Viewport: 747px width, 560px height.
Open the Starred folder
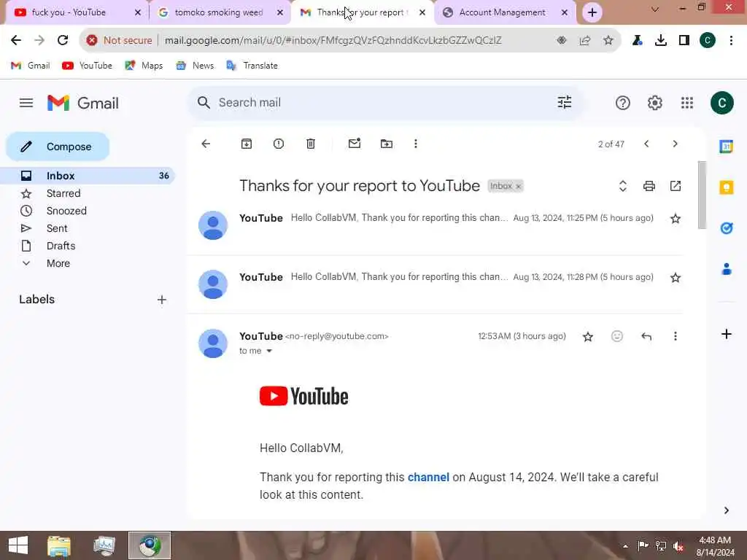tap(63, 193)
